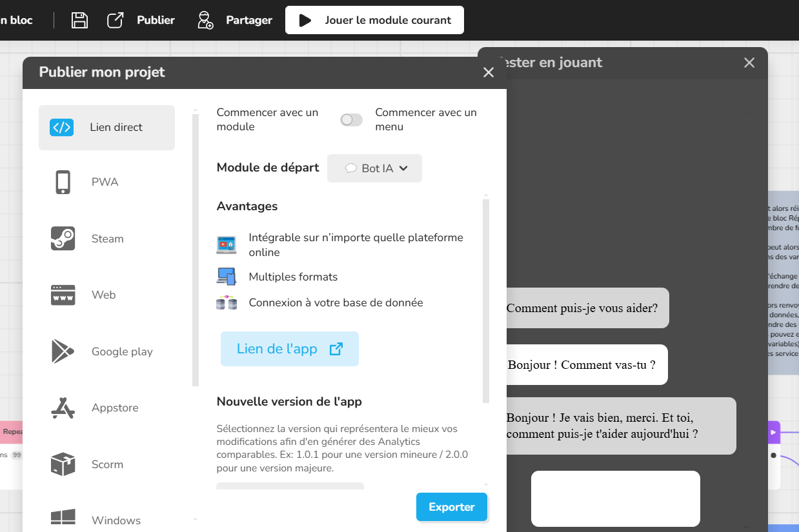Screen dimensions: 799x532
Task: Click the save floppy disk icon
Action: pos(79,20)
